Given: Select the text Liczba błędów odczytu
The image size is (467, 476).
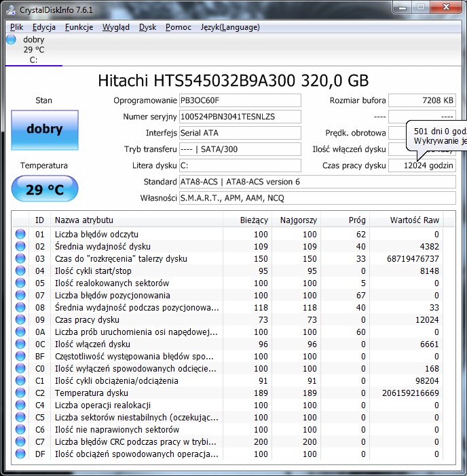Looking at the screenshot, I should (x=96, y=235).
